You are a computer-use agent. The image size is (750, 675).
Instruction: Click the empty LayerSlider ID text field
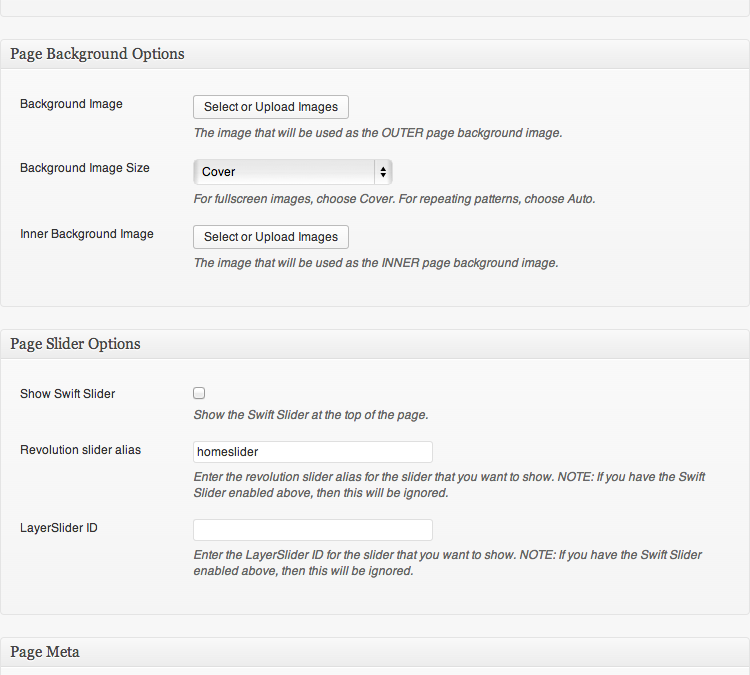coord(313,530)
